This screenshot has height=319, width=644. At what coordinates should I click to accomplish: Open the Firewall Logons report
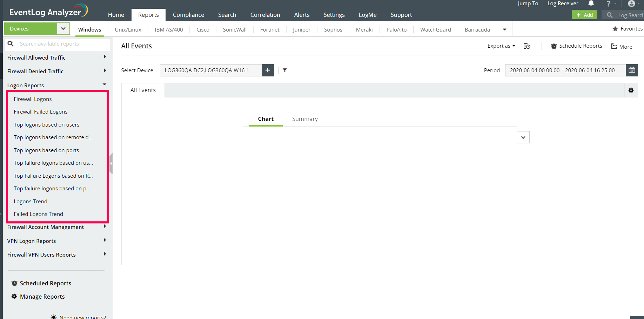(x=33, y=99)
